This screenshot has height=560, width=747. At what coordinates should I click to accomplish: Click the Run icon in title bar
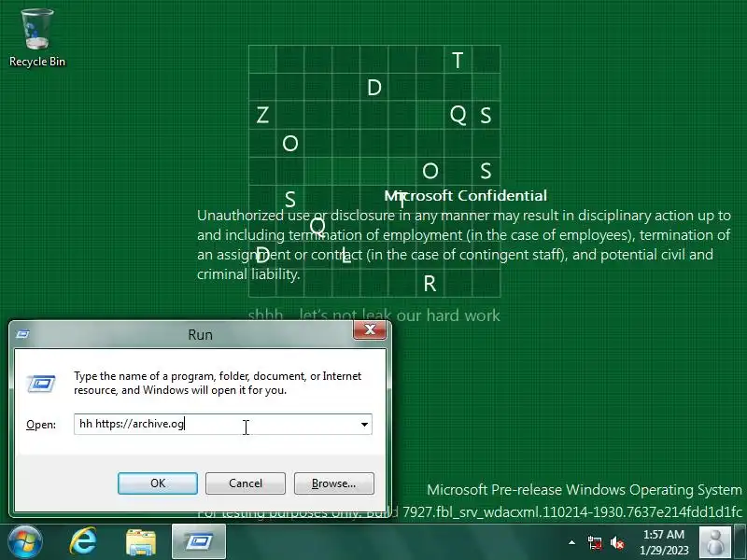[22, 334]
